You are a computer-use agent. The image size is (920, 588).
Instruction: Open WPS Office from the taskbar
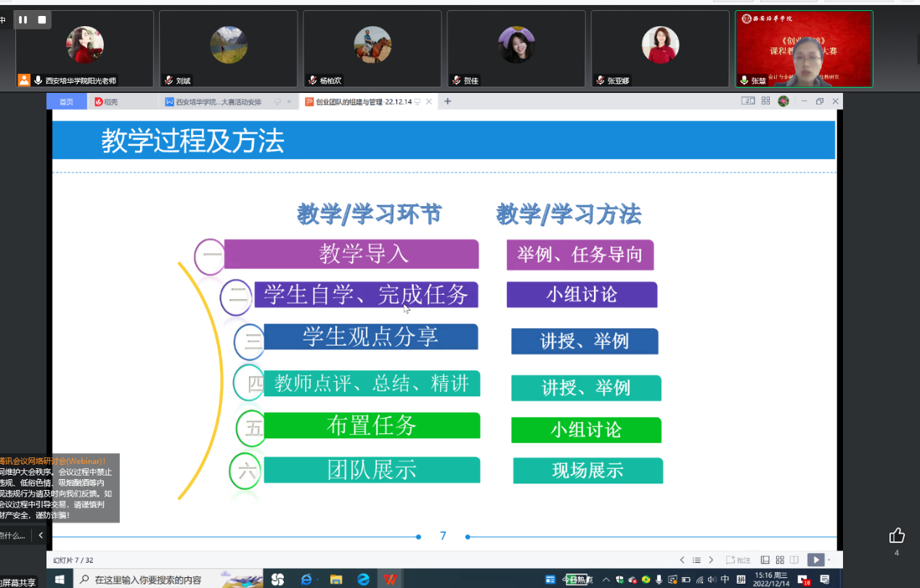tap(391, 579)
